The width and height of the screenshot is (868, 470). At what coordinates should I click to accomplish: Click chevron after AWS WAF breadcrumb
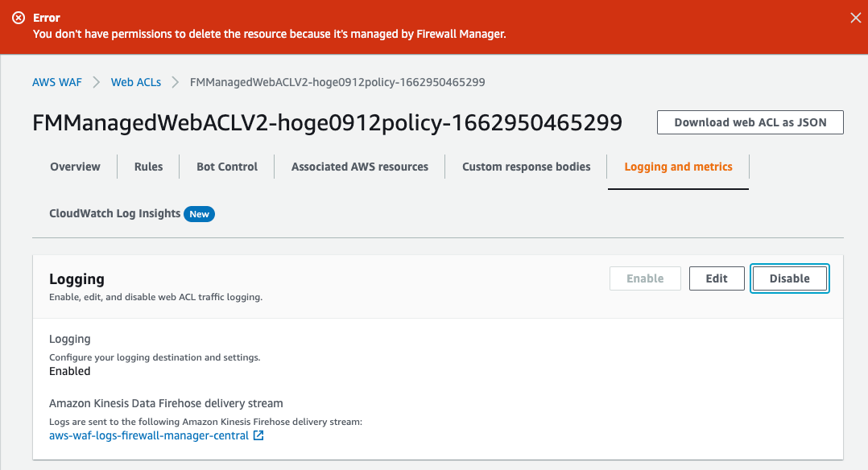coord(97,82)
